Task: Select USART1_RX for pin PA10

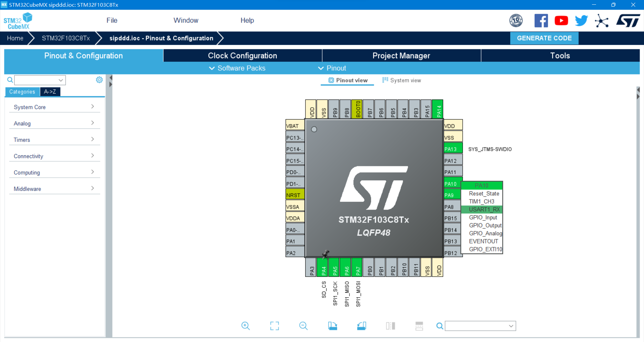Action: 482,209
